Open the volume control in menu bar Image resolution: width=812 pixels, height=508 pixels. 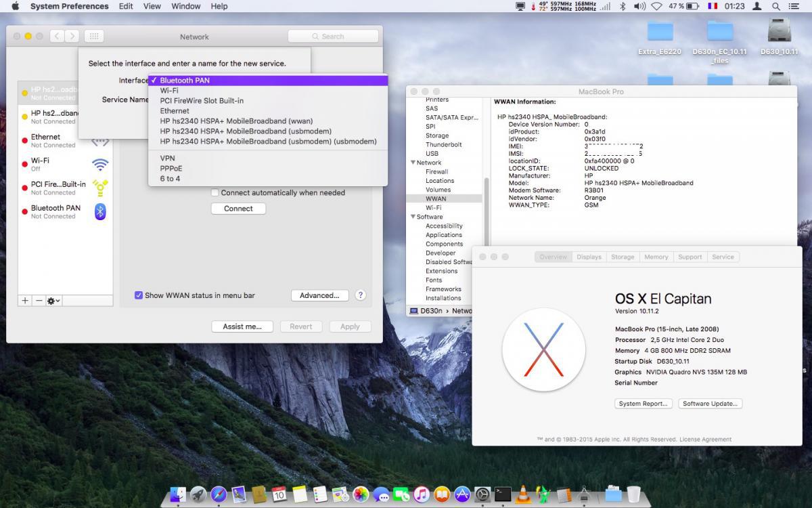639,6
